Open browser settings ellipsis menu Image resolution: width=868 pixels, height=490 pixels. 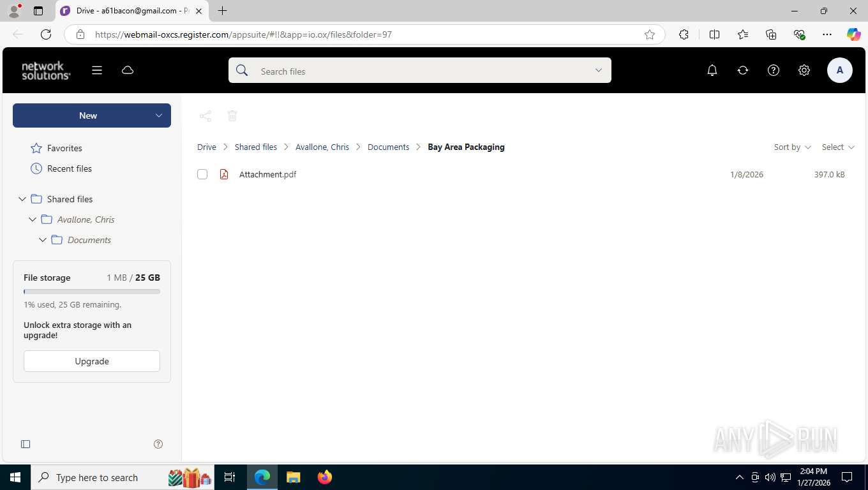tap(827, 34)
